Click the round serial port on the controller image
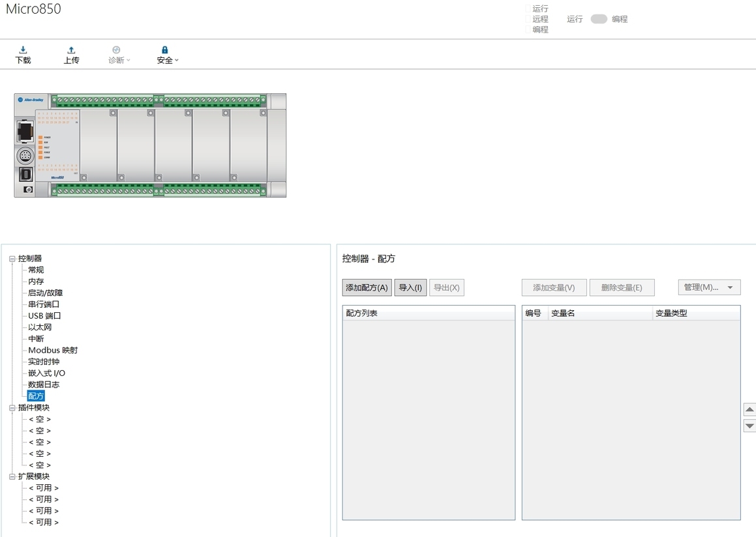Viewport: 756px width, 537px height. (25, 156)
